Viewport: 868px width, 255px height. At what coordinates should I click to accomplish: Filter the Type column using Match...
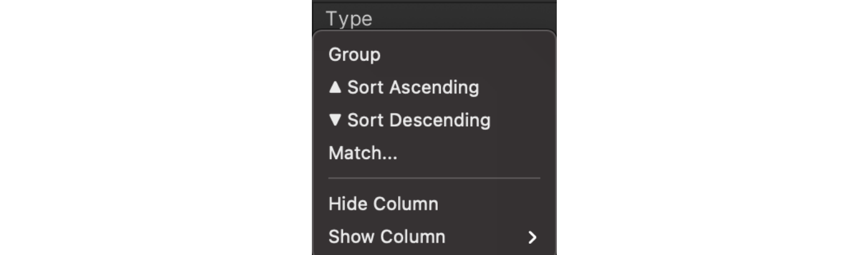(363, 153)
